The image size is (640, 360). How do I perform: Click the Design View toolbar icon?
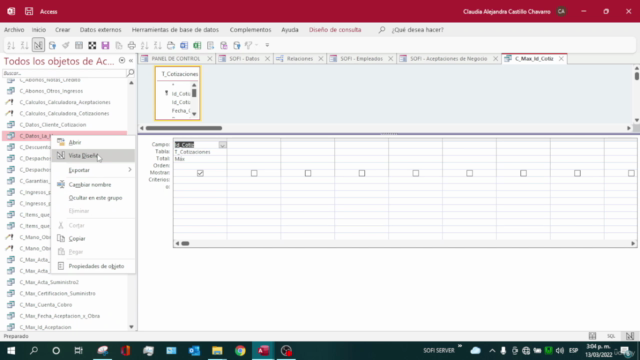[x=38, y=45]
